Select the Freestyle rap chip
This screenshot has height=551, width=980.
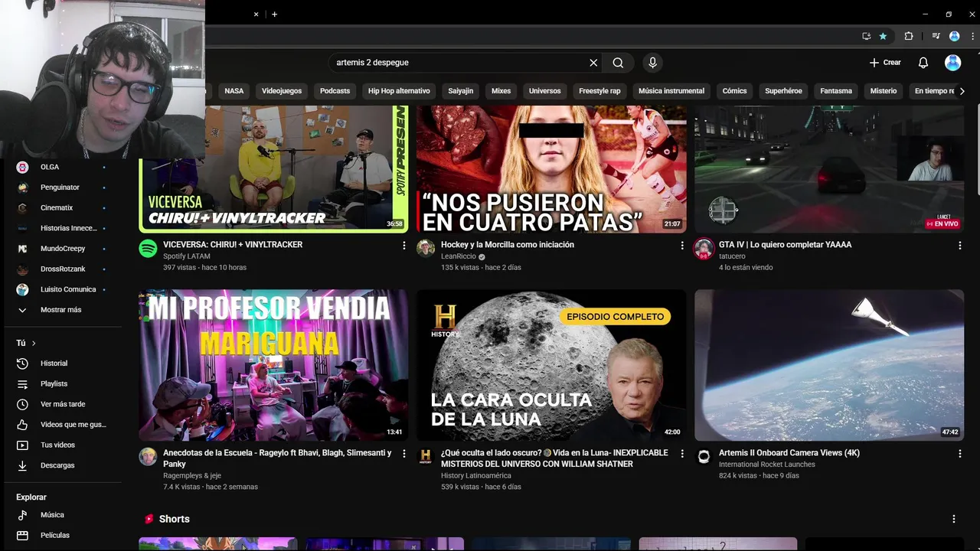coord(599,91)
